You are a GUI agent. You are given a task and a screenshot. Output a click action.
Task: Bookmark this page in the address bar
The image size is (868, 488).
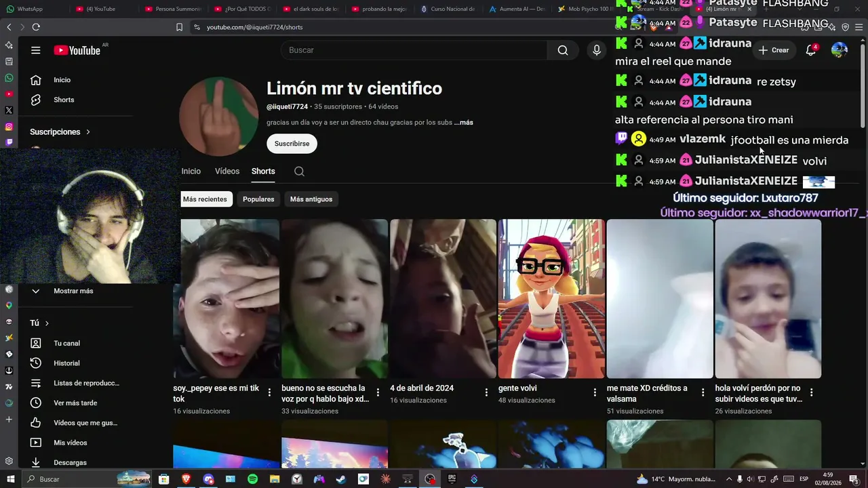tap(179, 27)
